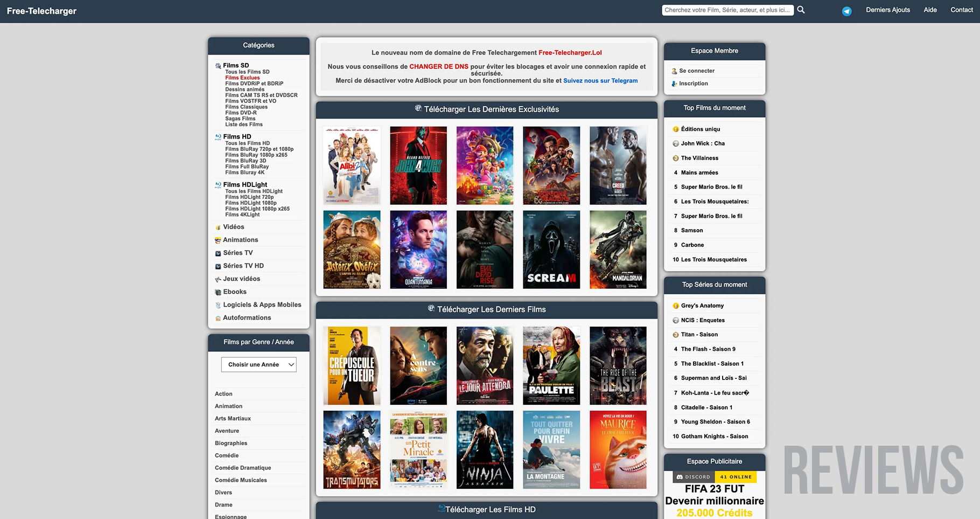This screenshot has height=519, width=980.
Task: Open Contact in top navigation
Action: click(x=962, y=10)
